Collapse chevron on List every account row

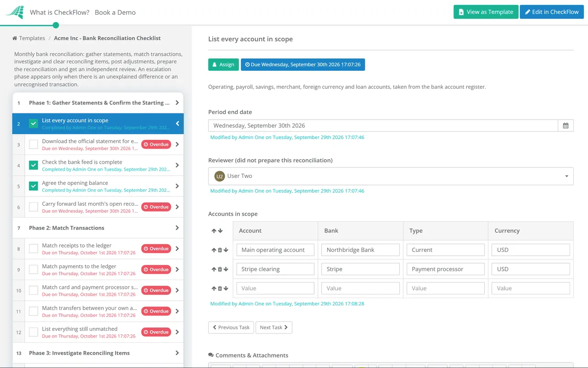point(177,124)
